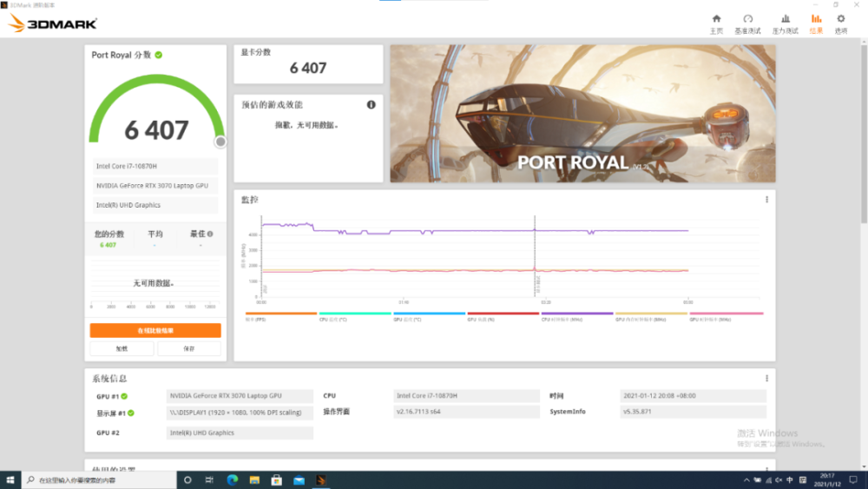868x489 pixels.
Task: Toggle the orange FPS legend swatch
Action: 281,314
